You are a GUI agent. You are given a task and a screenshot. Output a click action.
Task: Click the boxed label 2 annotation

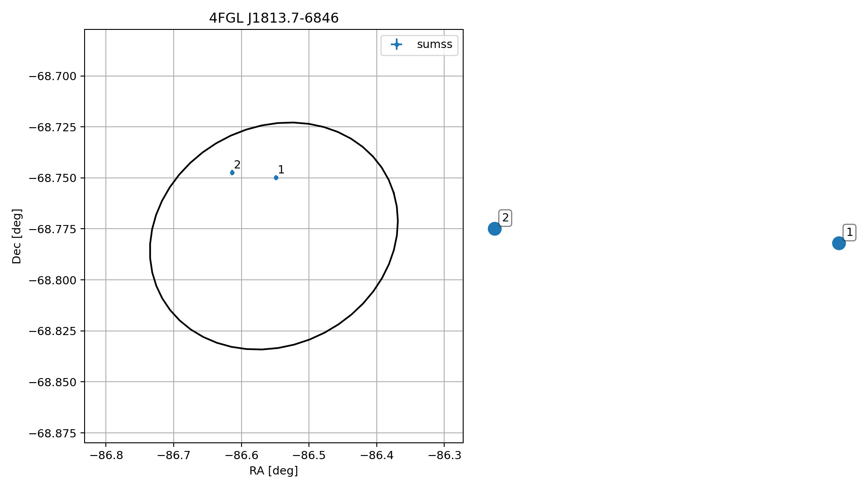pos(505,218)
